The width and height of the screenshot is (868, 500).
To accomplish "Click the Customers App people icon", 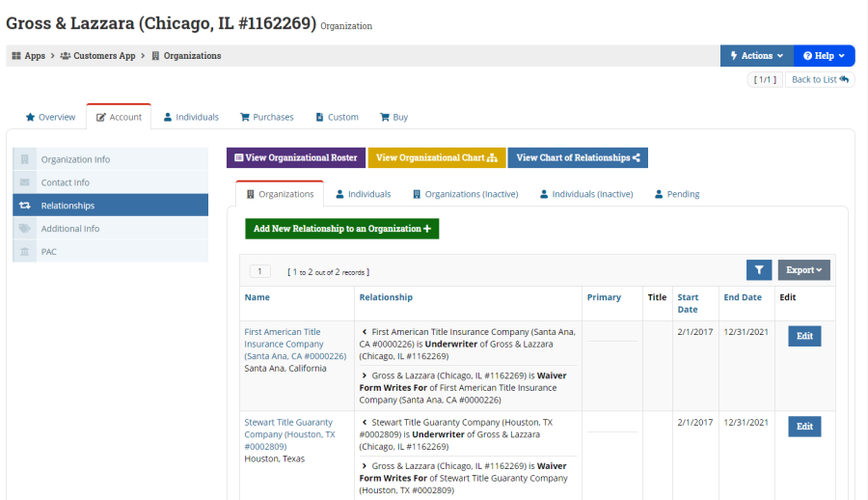I will click(x=66, y=56).
